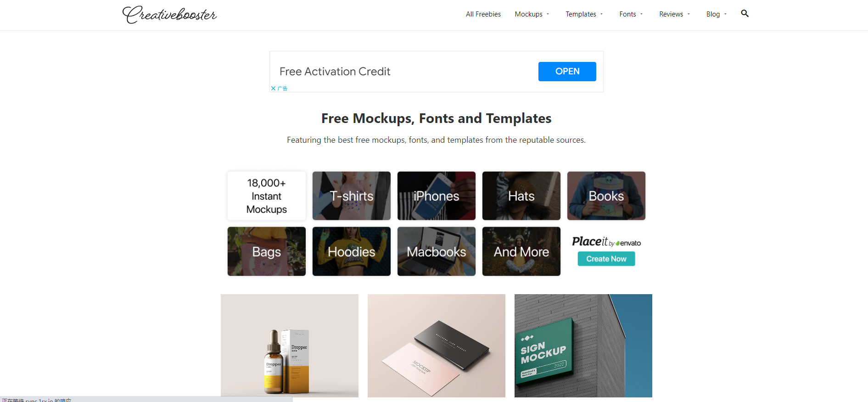View the Sign Mockup thumbnail

pyautogui.click(x=583, y=346)
